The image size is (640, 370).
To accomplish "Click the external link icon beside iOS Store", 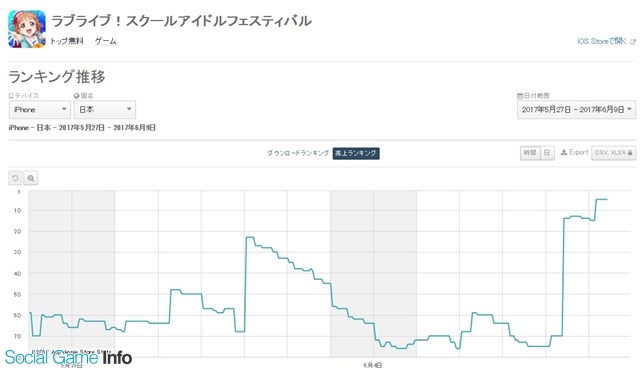I will click(x=633, y=42).
